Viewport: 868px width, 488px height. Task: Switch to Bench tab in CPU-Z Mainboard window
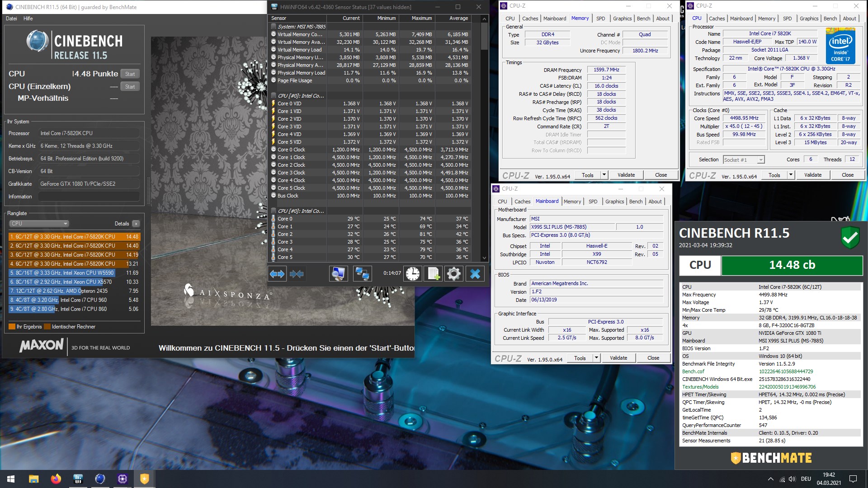click(636, 202)
